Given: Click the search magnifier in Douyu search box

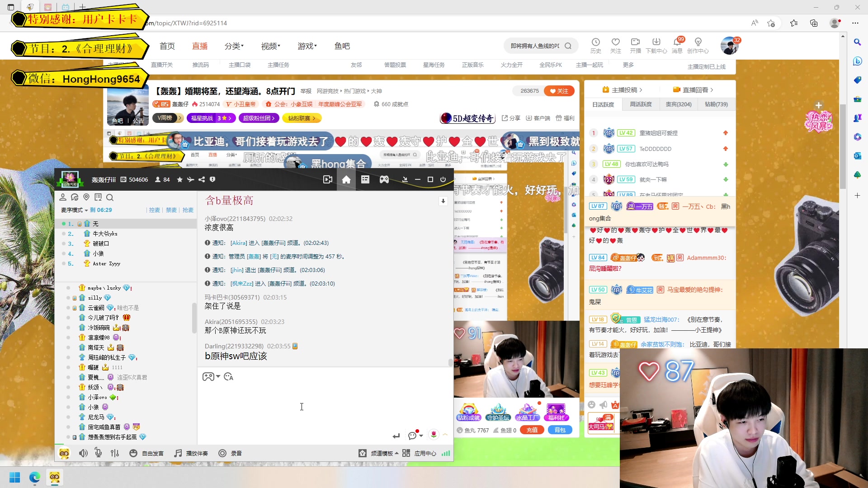Looking at the screenshot, I should tap(568, 46).
